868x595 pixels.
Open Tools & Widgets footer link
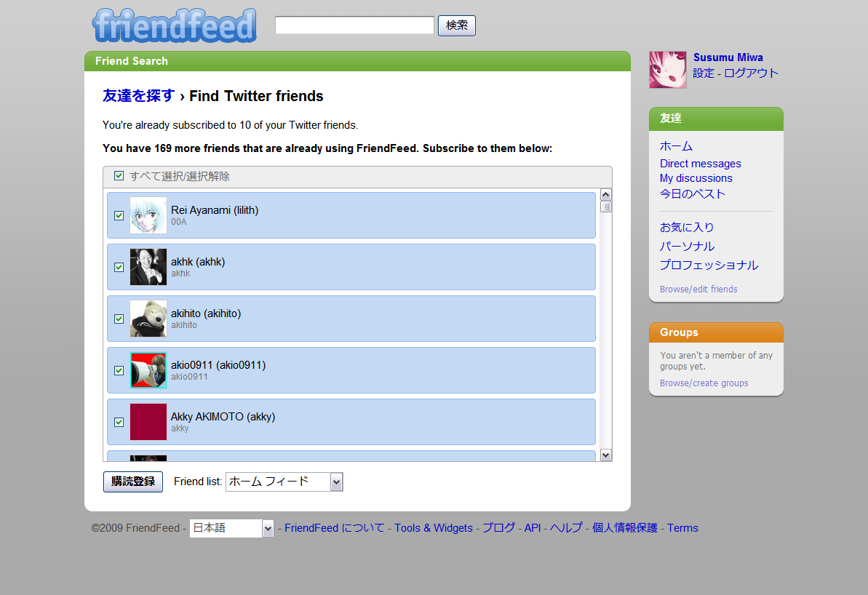tap(434, 528)
